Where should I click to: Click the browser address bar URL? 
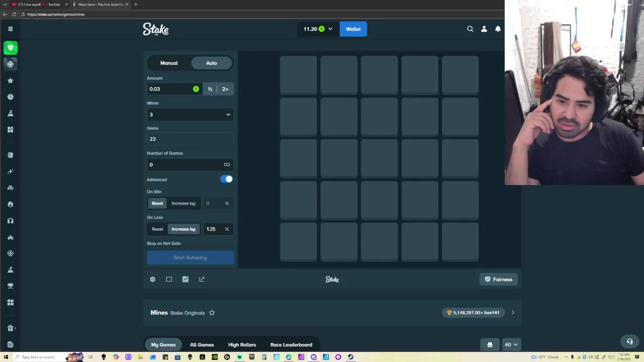coord(56,14)
